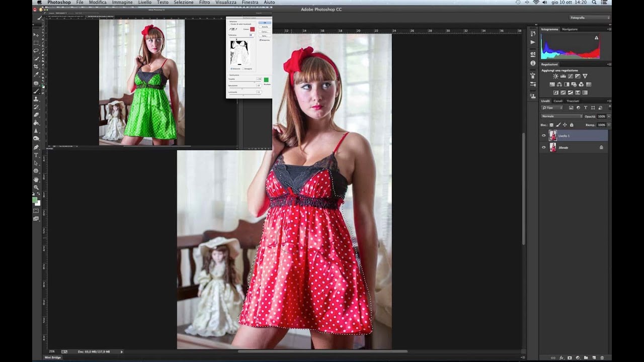Screen dimensions: 644x362
Task: Open the Actions panel play icon
Action: [533, 42]
